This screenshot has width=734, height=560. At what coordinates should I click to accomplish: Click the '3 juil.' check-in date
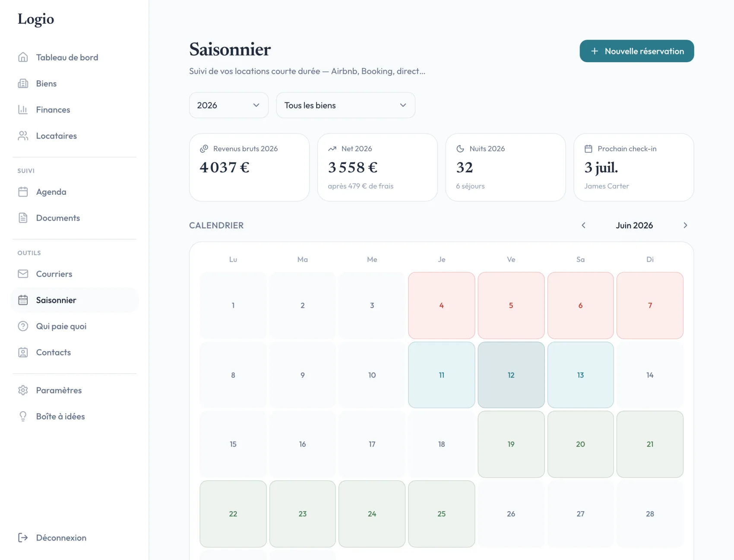601,168
